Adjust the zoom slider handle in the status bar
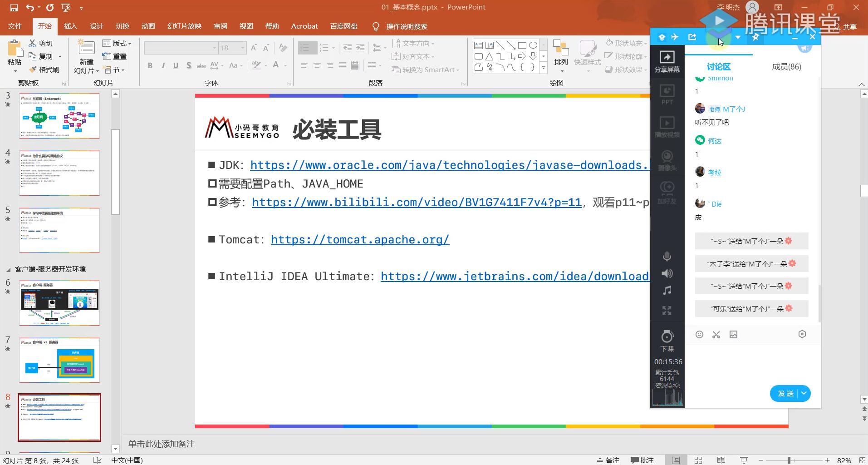 [x=789, y=460]
